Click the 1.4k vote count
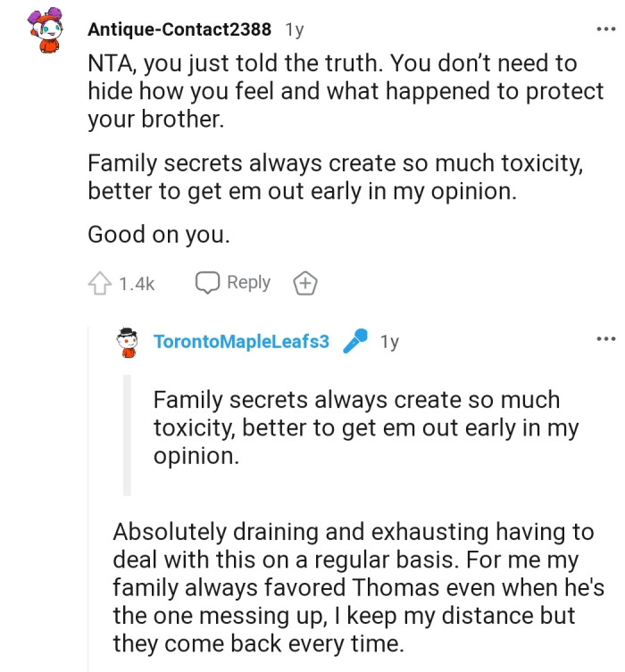 (137, 284)
